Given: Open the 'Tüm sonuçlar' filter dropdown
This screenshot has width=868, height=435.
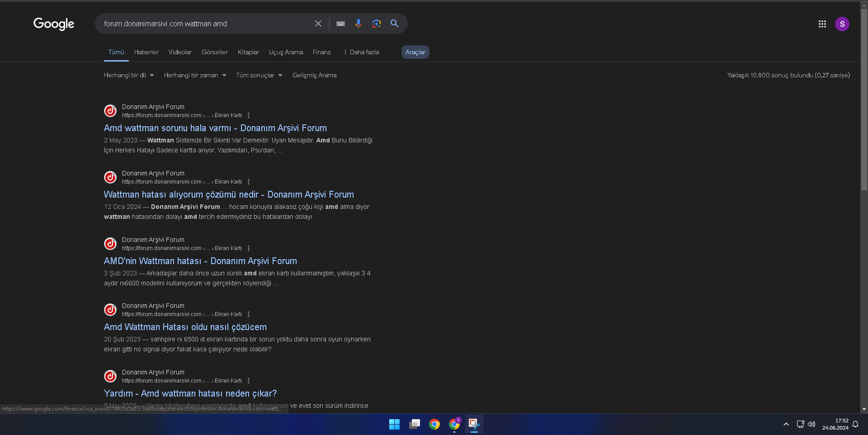Looking at the screenshot, I should (259, 76).
